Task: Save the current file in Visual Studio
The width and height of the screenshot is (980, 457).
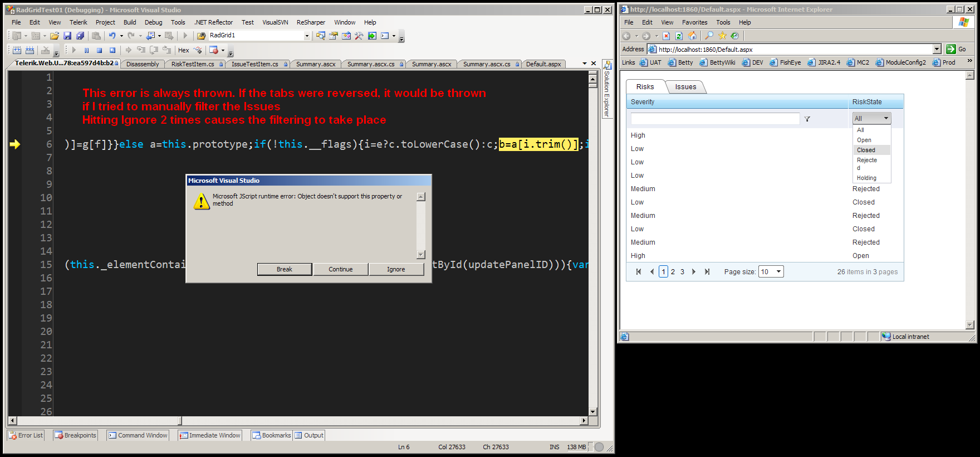Action: click(67, 36)
